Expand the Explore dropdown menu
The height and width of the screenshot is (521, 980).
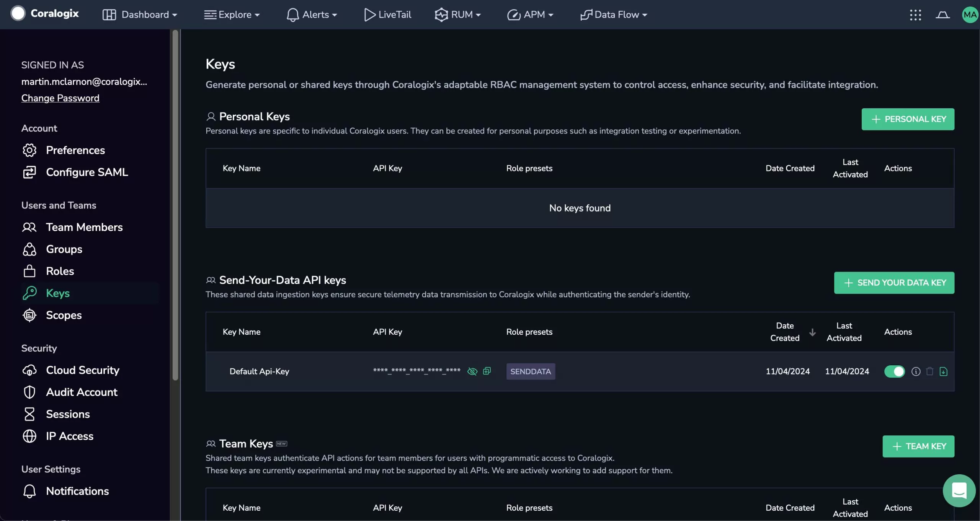pyautogui.click(x=232, y=15)
